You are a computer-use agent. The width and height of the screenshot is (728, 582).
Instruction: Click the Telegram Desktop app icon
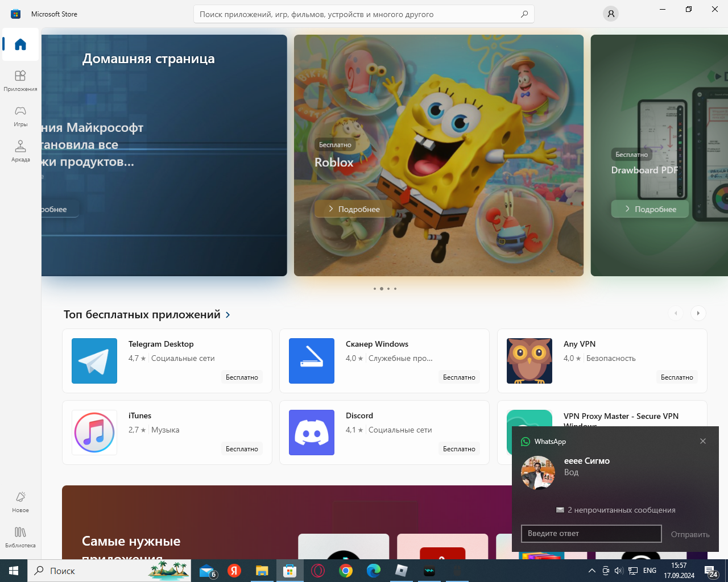[94, 361]
